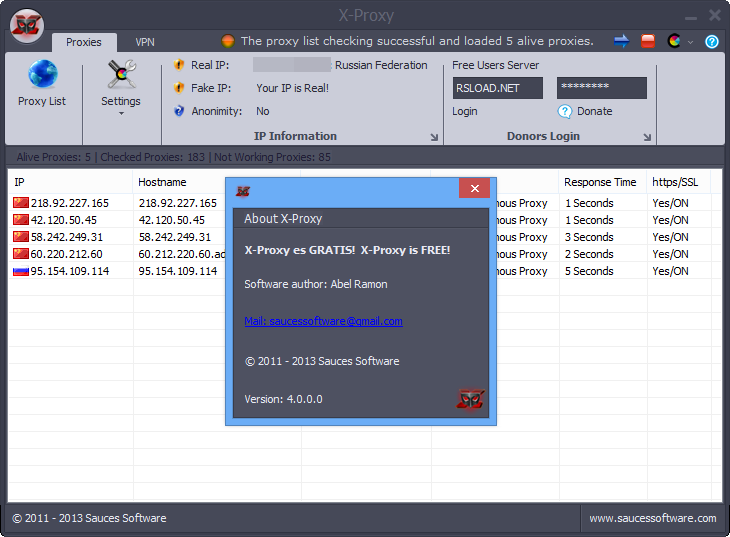This screenshot has width=730, height=537.
Task: Click the 5 Seconds response time cell
Action: click(589, 271)
